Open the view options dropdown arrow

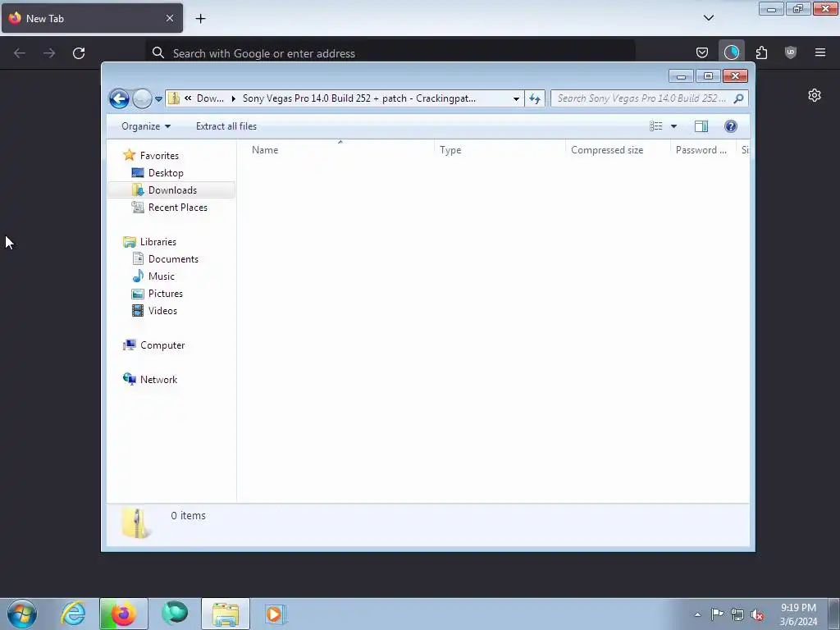(x=674, y=126)
